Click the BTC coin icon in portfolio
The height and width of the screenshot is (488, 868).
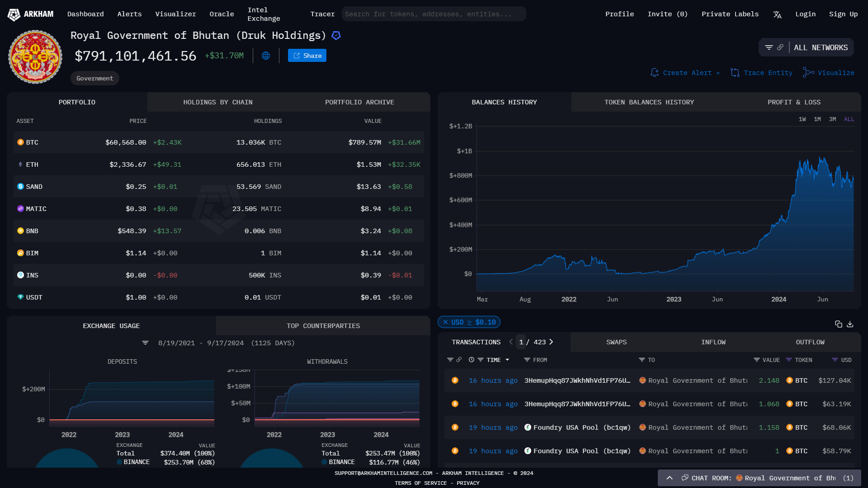[20, 142]
